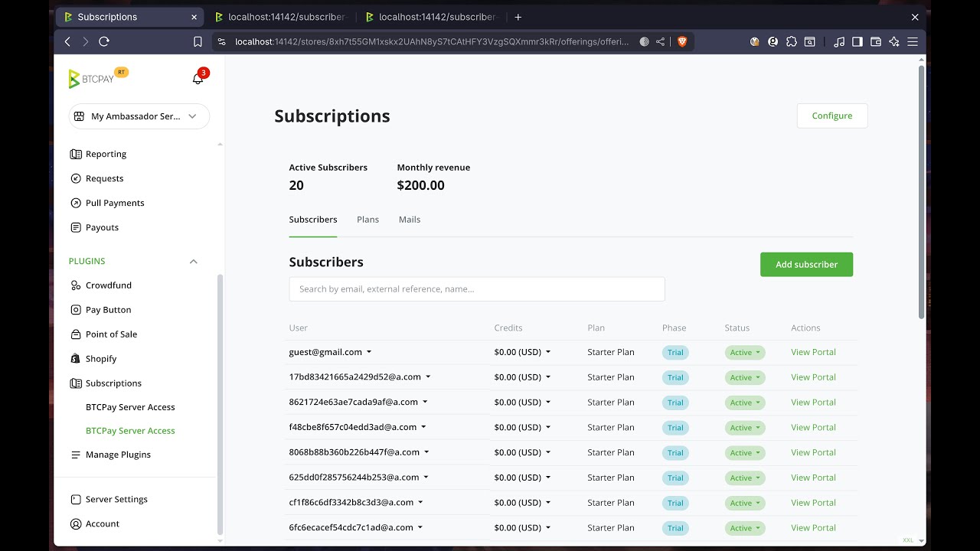Open the My Ambassador Ser store selector
Screen dimensions: 980x551
[138, 116]
